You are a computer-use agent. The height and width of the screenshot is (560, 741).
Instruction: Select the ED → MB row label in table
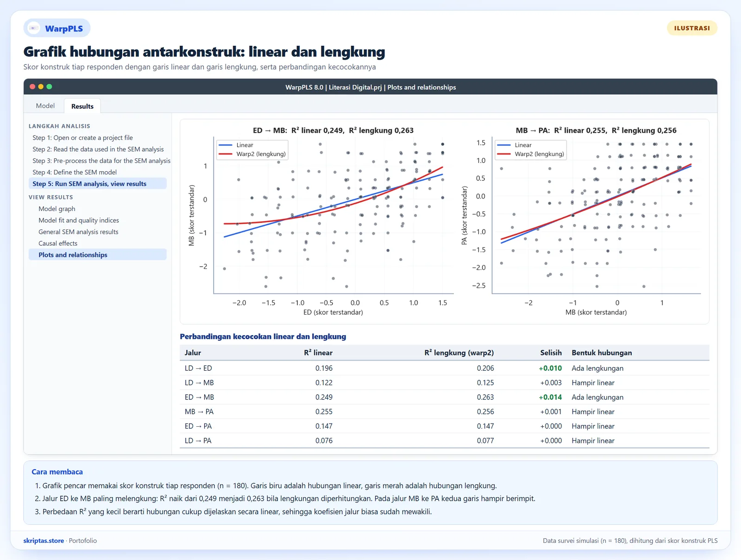point(199,397)
